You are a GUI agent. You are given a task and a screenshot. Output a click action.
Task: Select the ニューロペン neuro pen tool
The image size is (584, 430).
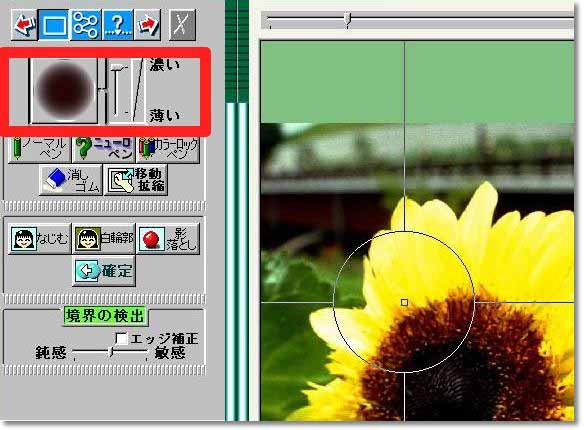click(x=103, y=149)
